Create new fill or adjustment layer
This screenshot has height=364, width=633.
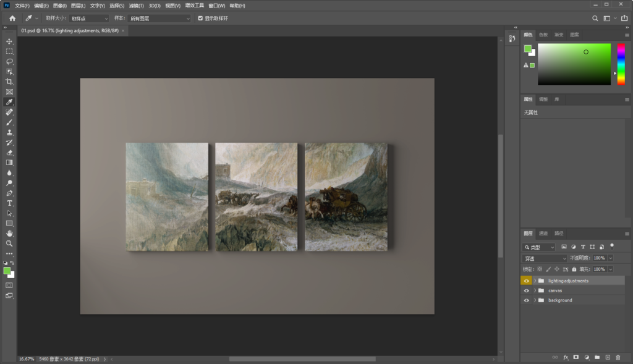point(587,357)
